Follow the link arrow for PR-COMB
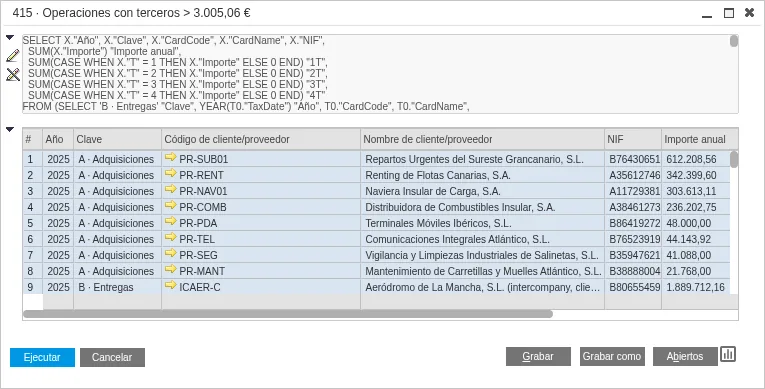This screenshot has width=765, height=389. tap(170, 205)
